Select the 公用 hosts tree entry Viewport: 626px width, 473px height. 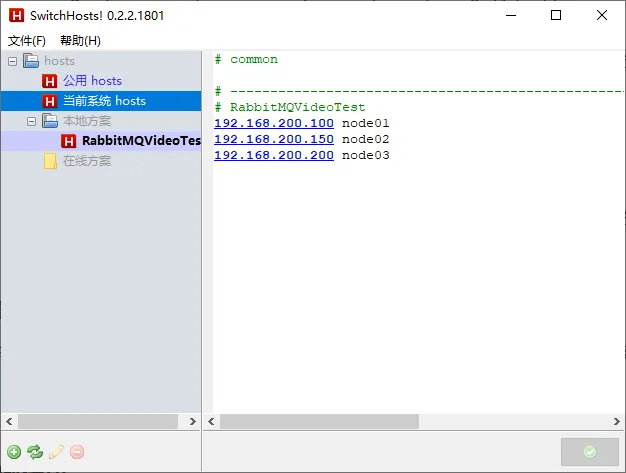pyautogui.click(x=92, y=81)
